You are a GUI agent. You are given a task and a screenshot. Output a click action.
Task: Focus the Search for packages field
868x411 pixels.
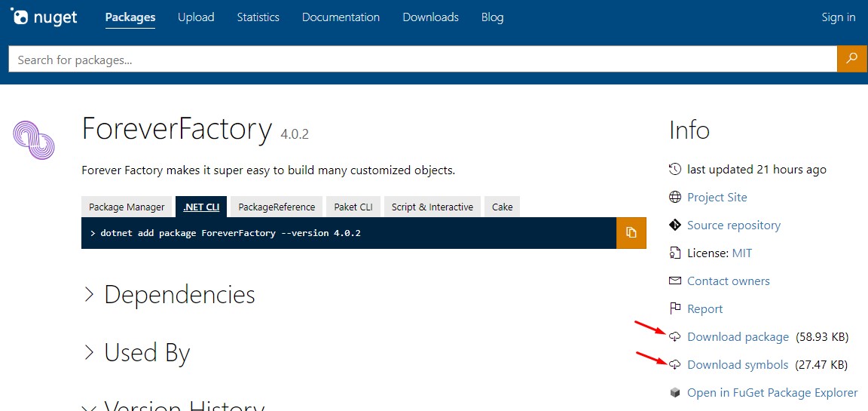pyautogui.click(x=423, y=59)
